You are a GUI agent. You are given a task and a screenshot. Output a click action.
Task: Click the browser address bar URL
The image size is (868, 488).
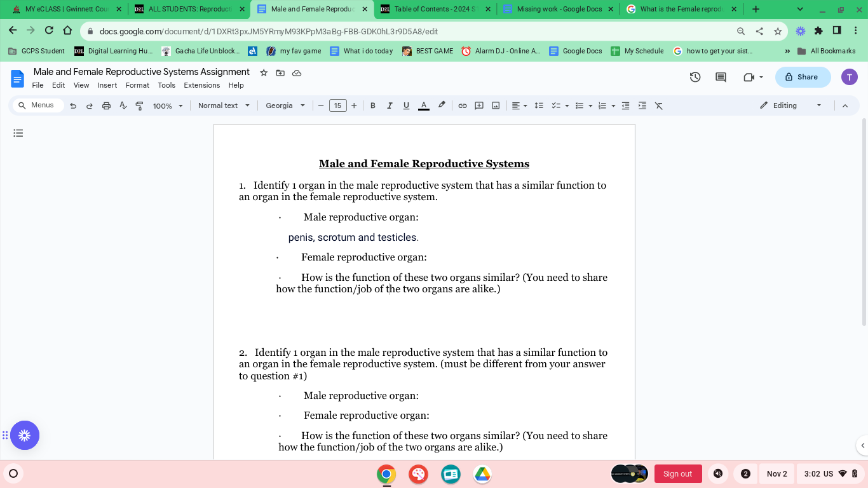[x=269, y=31]
